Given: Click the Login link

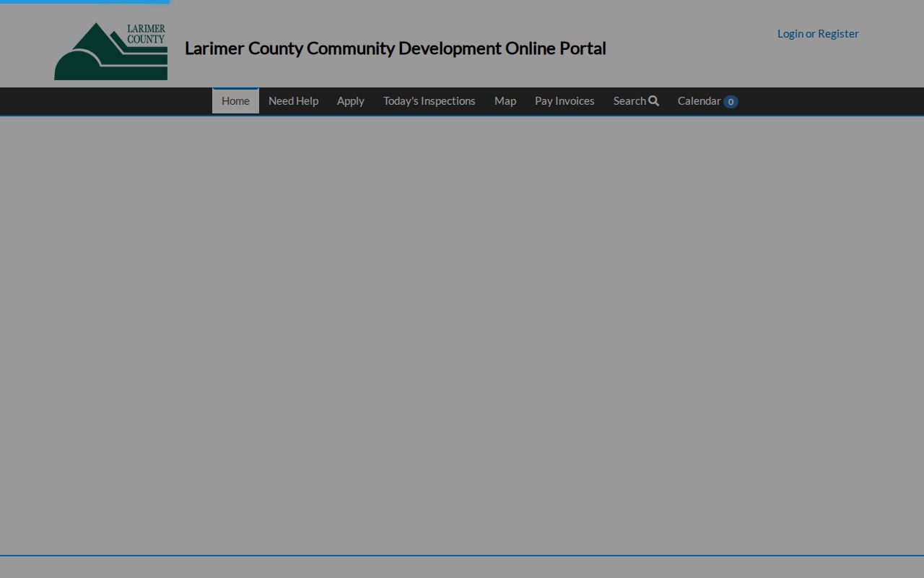Looking at the screenshot, I should [x=790, y=33].
